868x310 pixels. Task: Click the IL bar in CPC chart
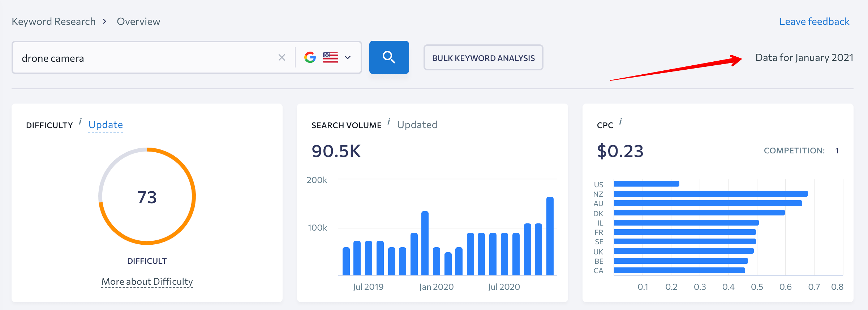tap(686, 223)
